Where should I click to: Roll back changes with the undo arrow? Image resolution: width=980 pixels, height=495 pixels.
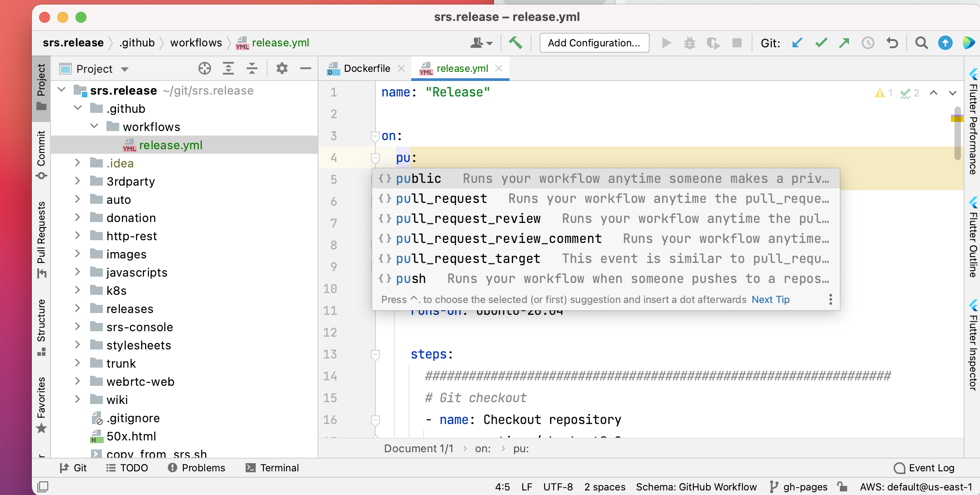tap(892, 43)
